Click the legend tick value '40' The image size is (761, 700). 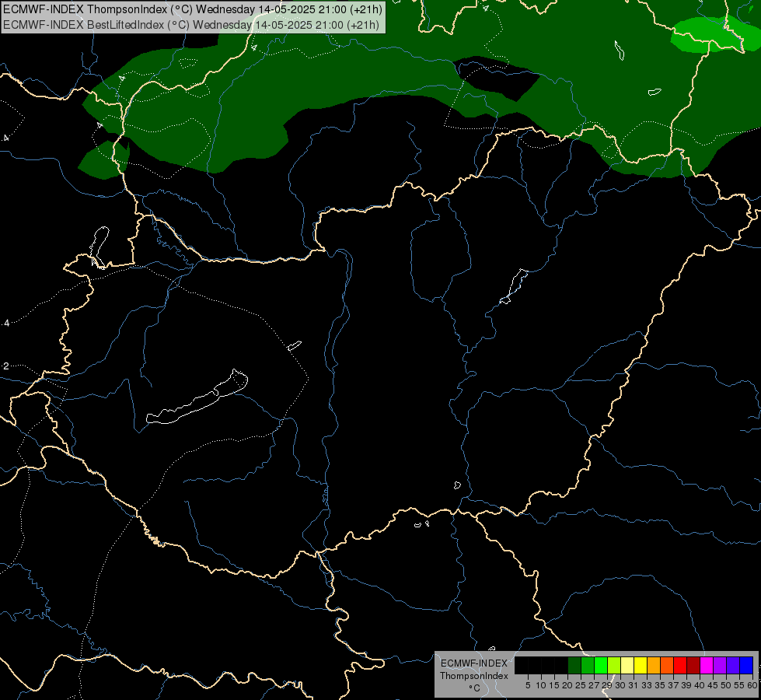(700, 685)
